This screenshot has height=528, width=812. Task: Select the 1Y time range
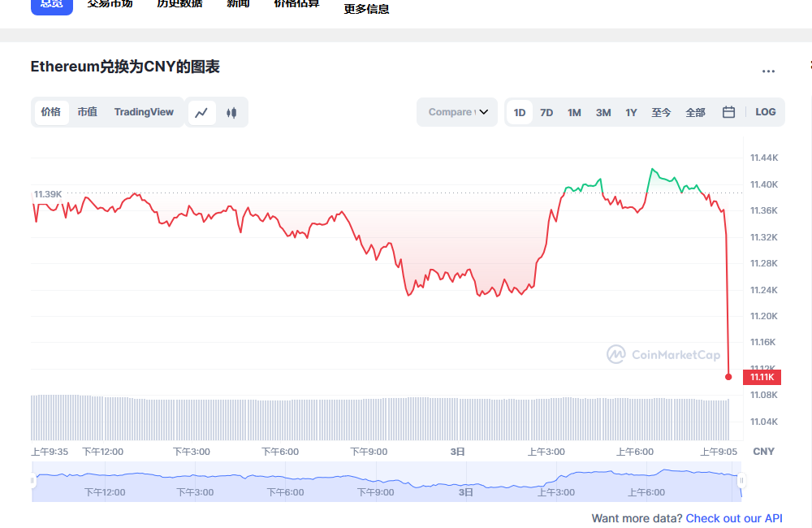631,112
